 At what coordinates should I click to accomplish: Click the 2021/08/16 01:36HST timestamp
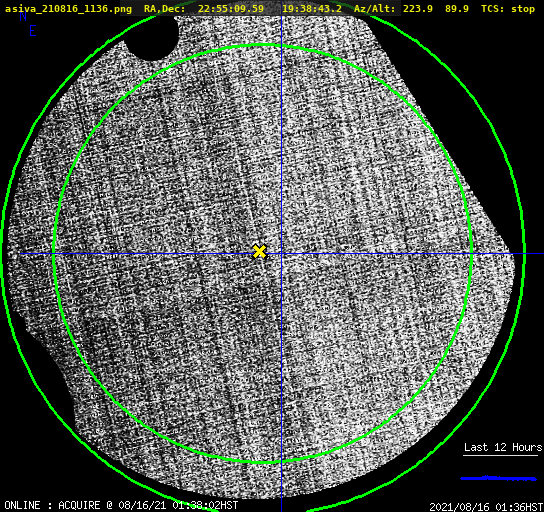point(486,507)
